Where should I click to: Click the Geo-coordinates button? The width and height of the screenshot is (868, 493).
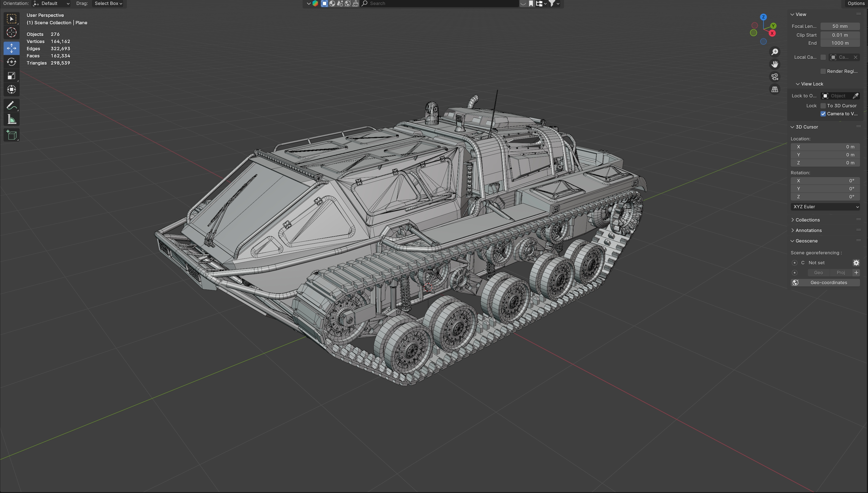point(825,283)
